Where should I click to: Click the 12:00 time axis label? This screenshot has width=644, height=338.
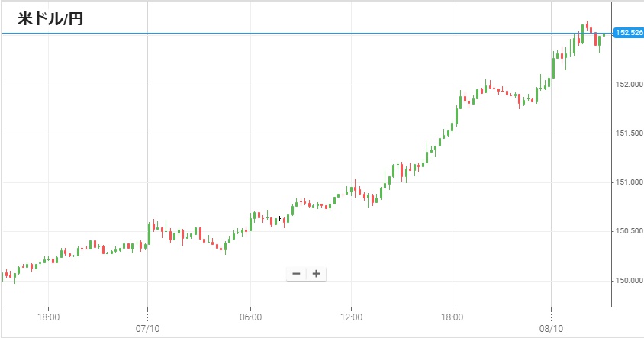351,316
